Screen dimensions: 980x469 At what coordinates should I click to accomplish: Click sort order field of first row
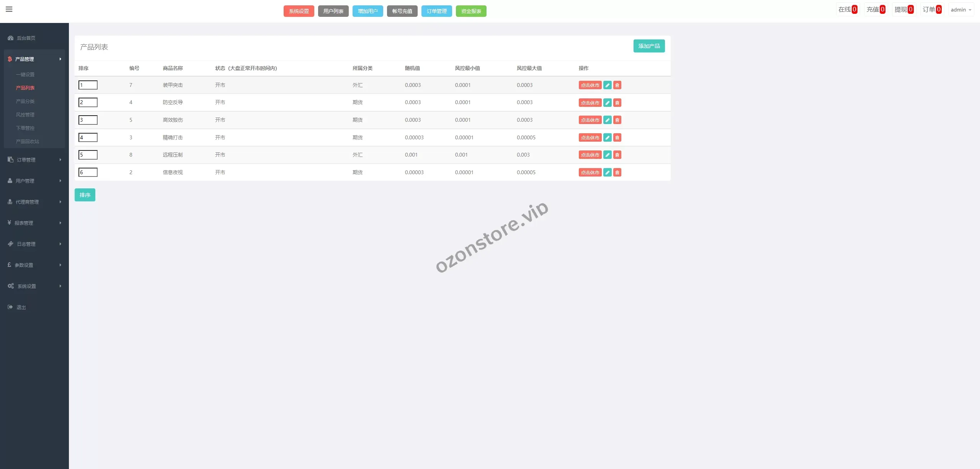88,85
